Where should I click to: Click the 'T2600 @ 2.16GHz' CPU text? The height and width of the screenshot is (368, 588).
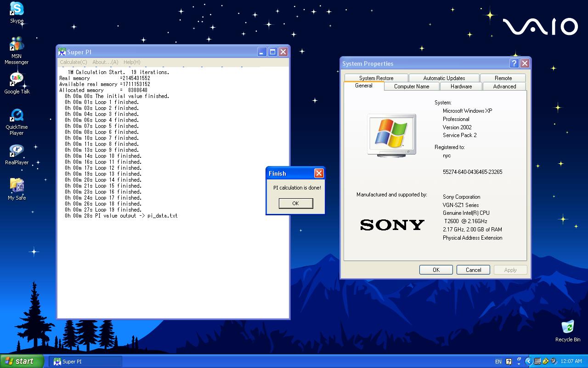point(465,221)
